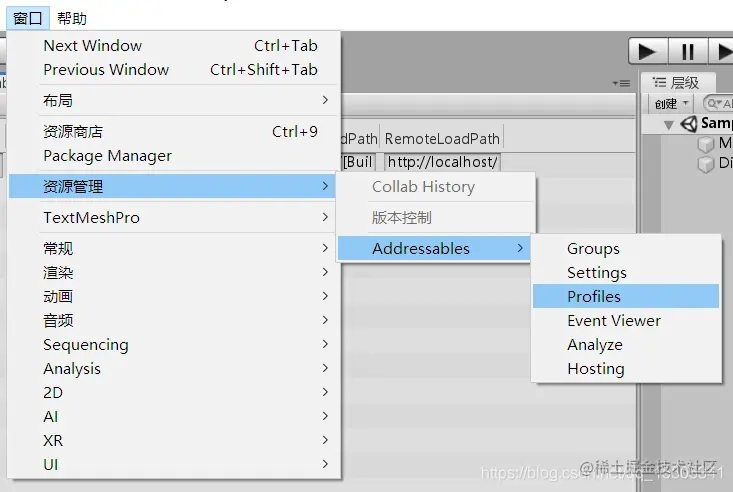Open the 帮助 menu

click(72, 19)
